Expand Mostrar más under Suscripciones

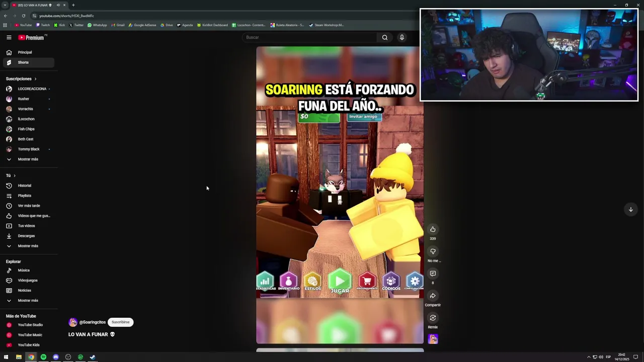coord(28,159)
